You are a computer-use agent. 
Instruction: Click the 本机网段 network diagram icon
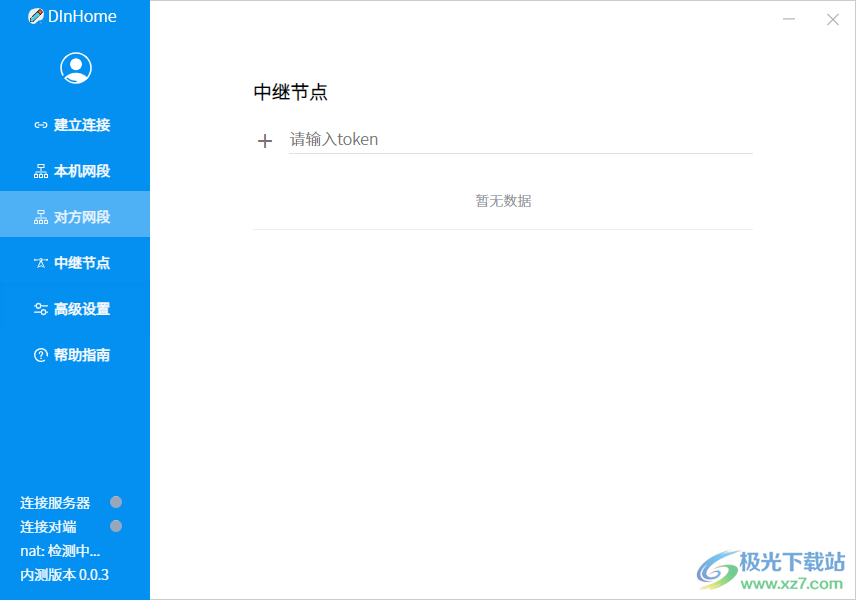click(x=41, y=170)
